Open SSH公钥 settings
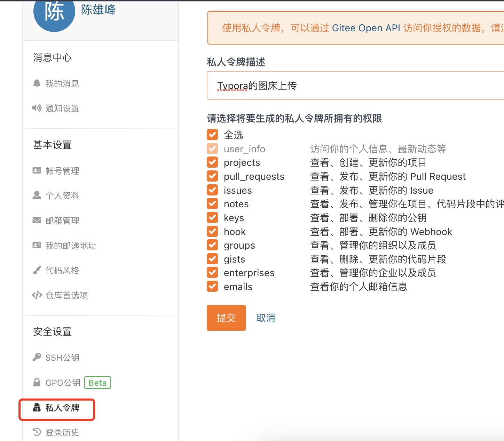 [62, 358]
